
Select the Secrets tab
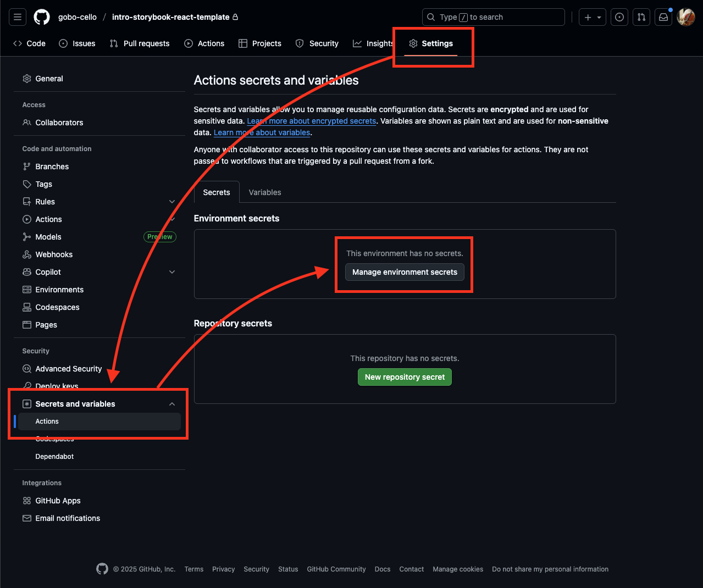[217, 192]
